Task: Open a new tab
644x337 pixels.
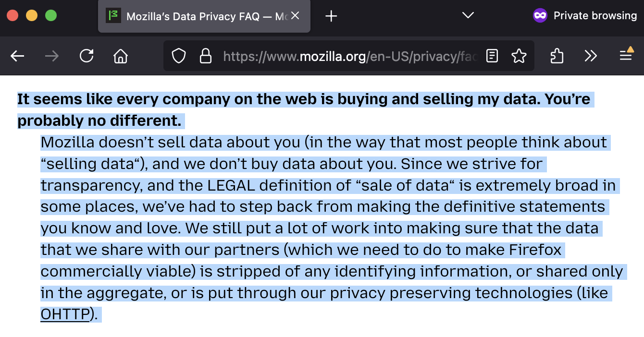Action: point(330,16)
